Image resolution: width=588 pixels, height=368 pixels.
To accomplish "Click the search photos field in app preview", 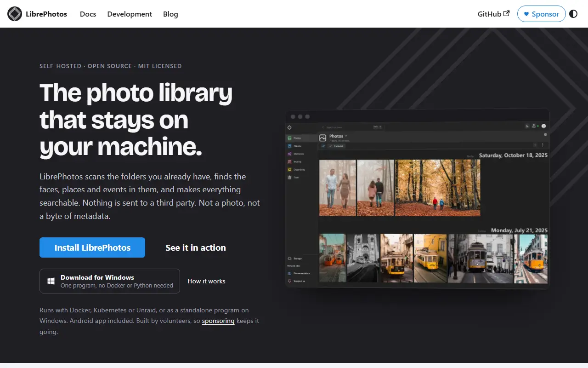I will [x=352, y=127].
